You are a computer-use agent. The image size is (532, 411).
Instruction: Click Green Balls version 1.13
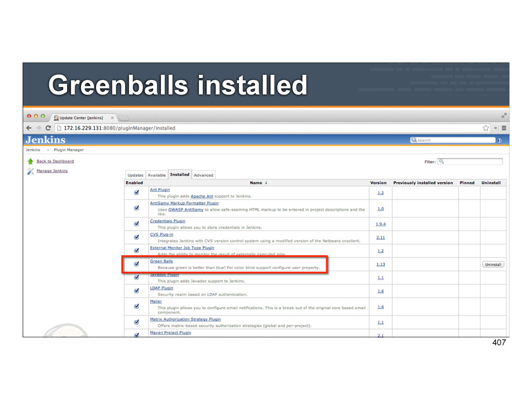point(381,264)
